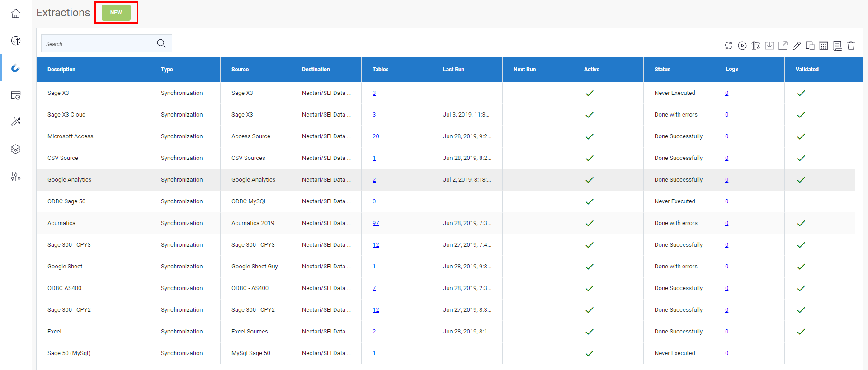Open the layers stack sidebar icon
Viewport: 868px width, 370px height.
click(16, 149)
